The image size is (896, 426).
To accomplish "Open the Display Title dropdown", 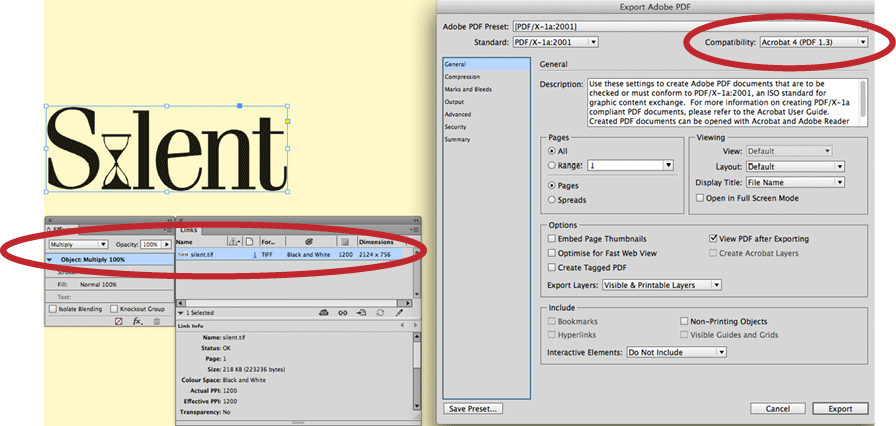I will pos(795,183).
